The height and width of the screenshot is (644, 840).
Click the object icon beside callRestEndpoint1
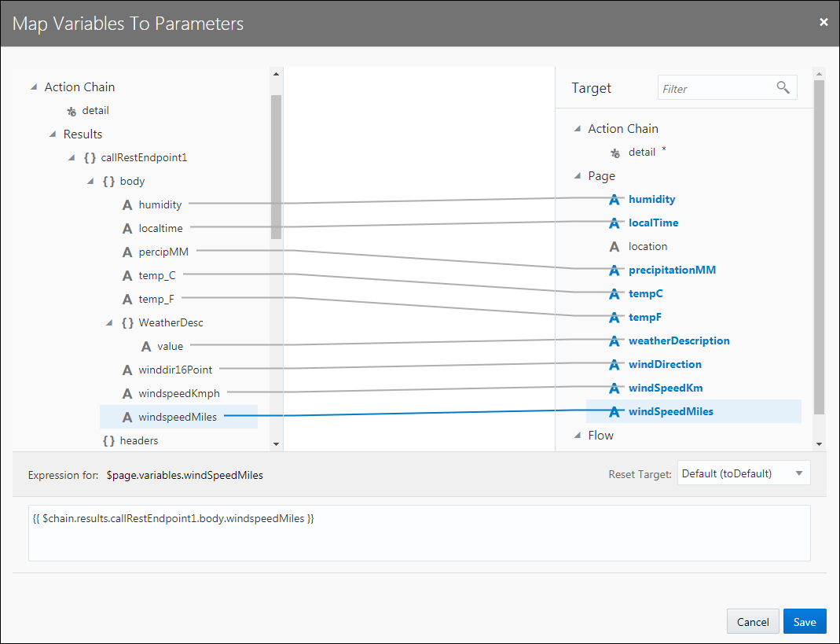pos(89,157)
